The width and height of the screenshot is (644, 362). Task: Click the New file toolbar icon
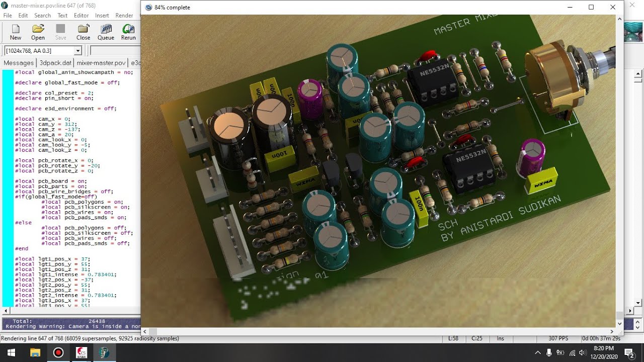(x=16, y=32)
